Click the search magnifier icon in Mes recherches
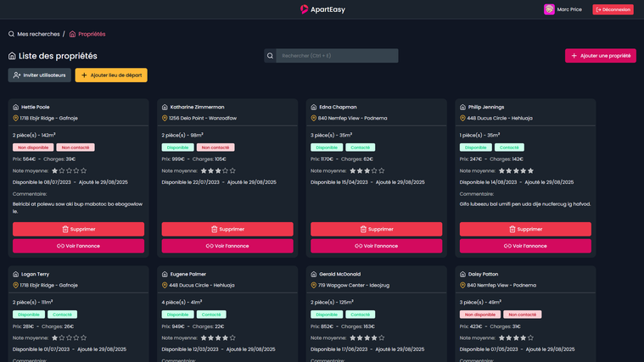Screen dimensions: 644x362 [12, 34]
